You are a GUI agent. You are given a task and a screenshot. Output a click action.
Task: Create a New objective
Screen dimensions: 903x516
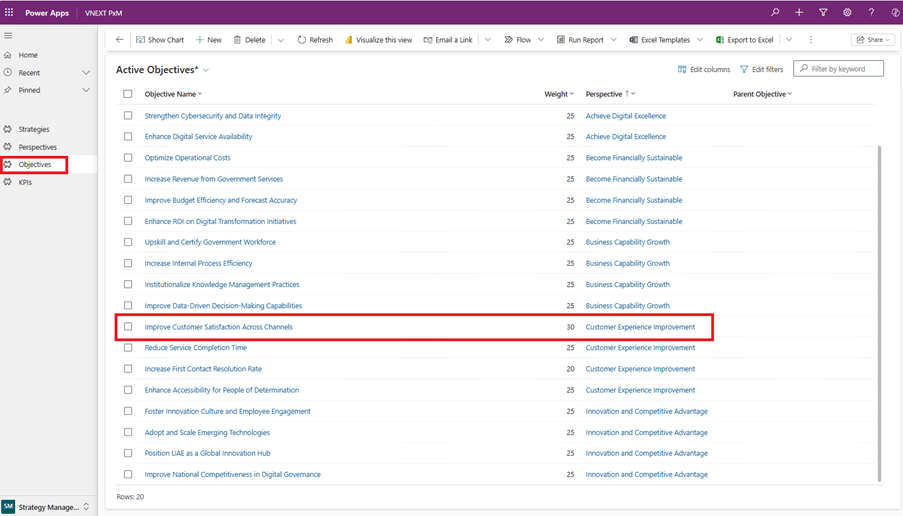pos(208,40)
